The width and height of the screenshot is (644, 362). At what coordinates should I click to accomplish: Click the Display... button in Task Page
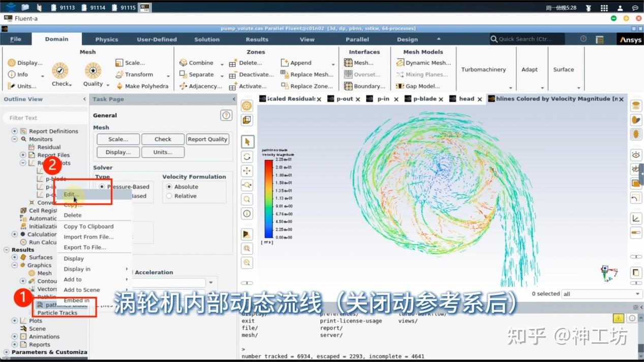point(118,152)
